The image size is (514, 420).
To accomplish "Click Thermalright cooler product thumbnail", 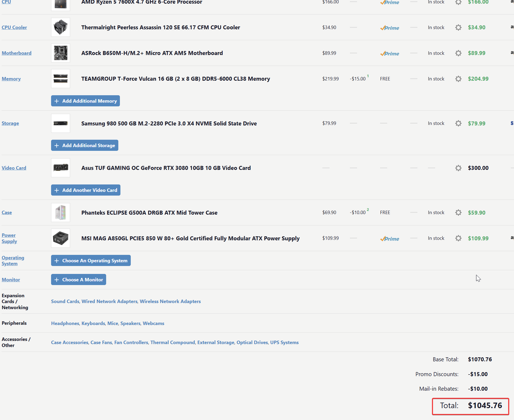I will (60, 27).
